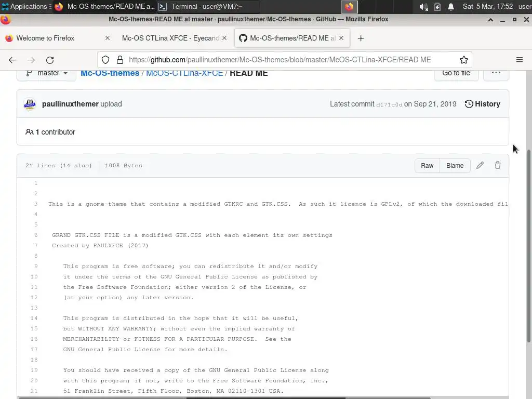Click the site security padlock icon

(x=120, y=60)
